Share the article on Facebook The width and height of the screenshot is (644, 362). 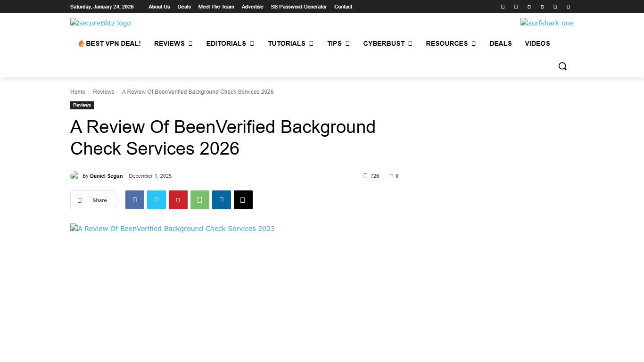134,200
